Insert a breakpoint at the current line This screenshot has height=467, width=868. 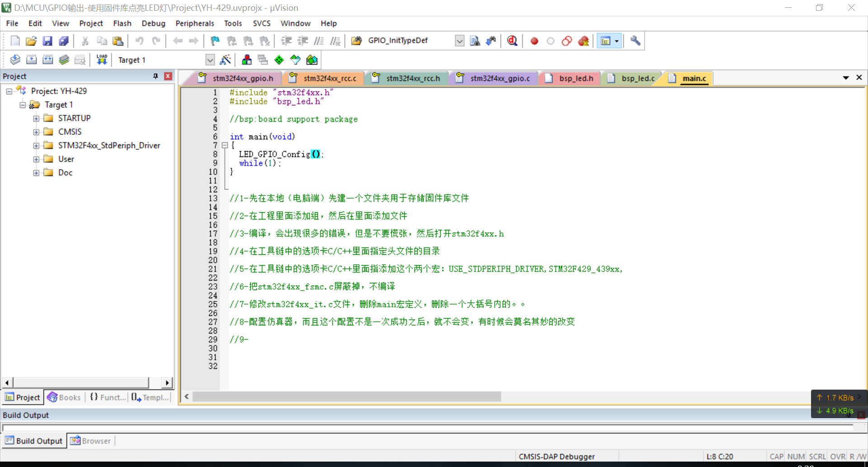click(534, 41)
